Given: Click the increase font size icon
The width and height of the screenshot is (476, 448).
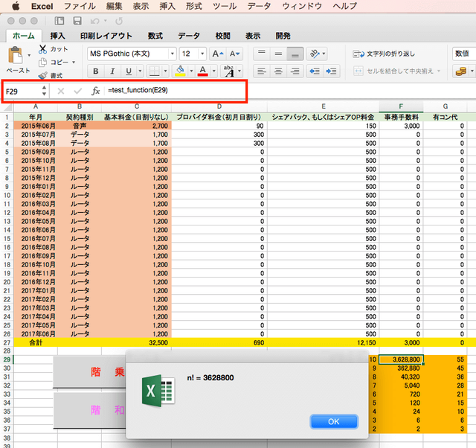Looking at the screenshot, I should [x=217, y=54].
